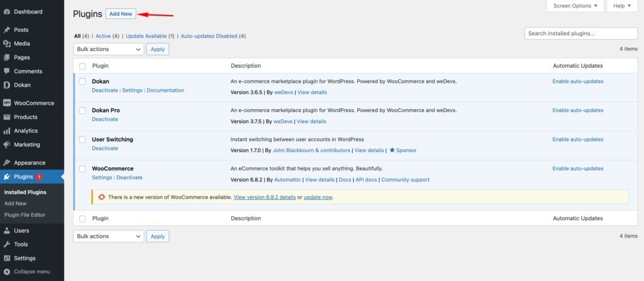Expand the Help panel

pyautogui.click(x=622, y=6)
